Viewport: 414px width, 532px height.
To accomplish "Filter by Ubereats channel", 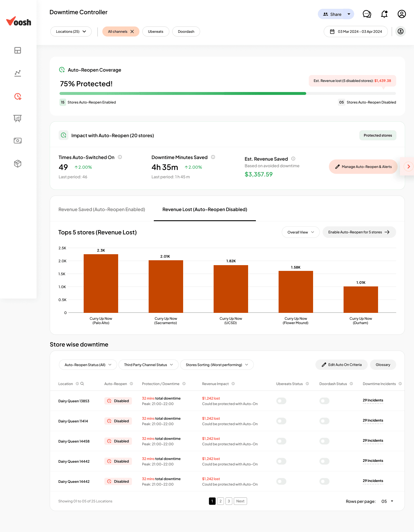I will [156, 32].
